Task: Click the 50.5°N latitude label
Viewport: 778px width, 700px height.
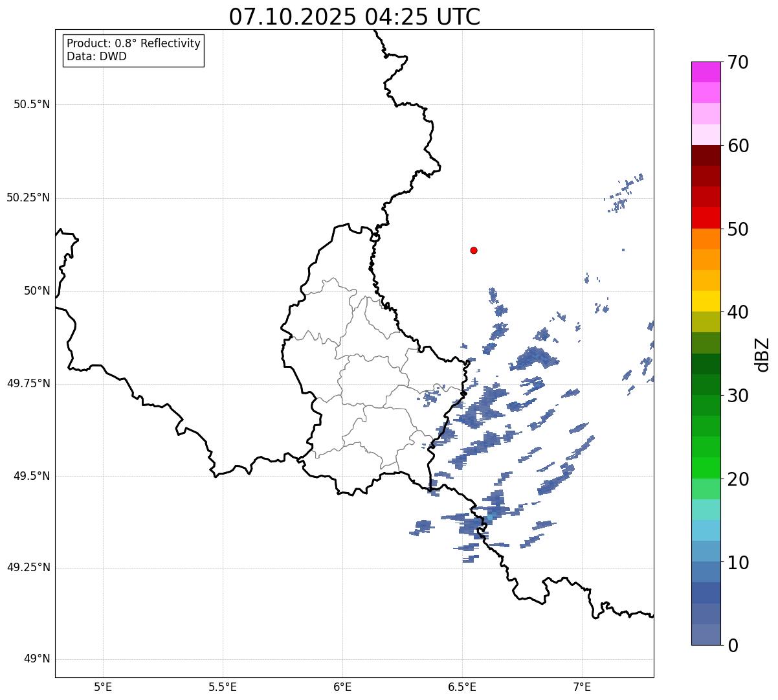Action: pos(32,104)
